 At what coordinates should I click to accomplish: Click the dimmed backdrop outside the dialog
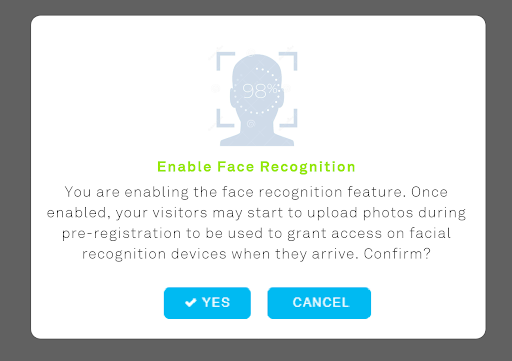[x=15, y=180]
